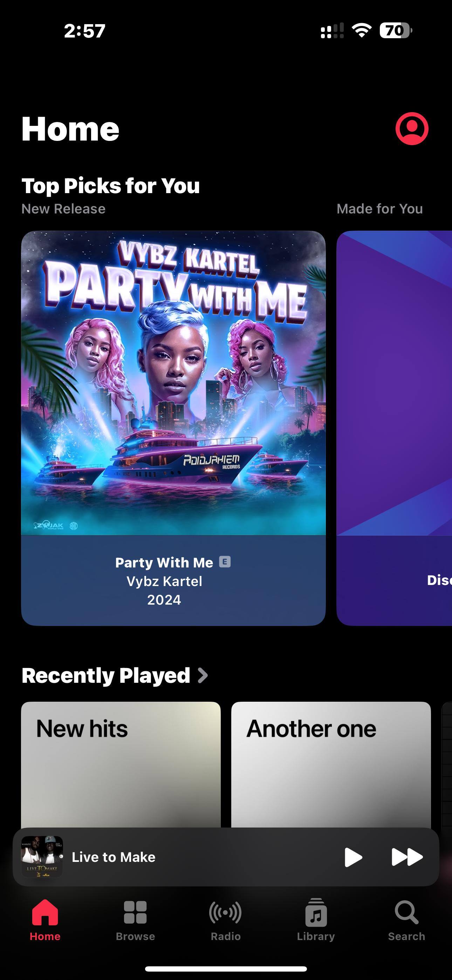
Task: Expand Recently Played chevron
Action: 203,676
